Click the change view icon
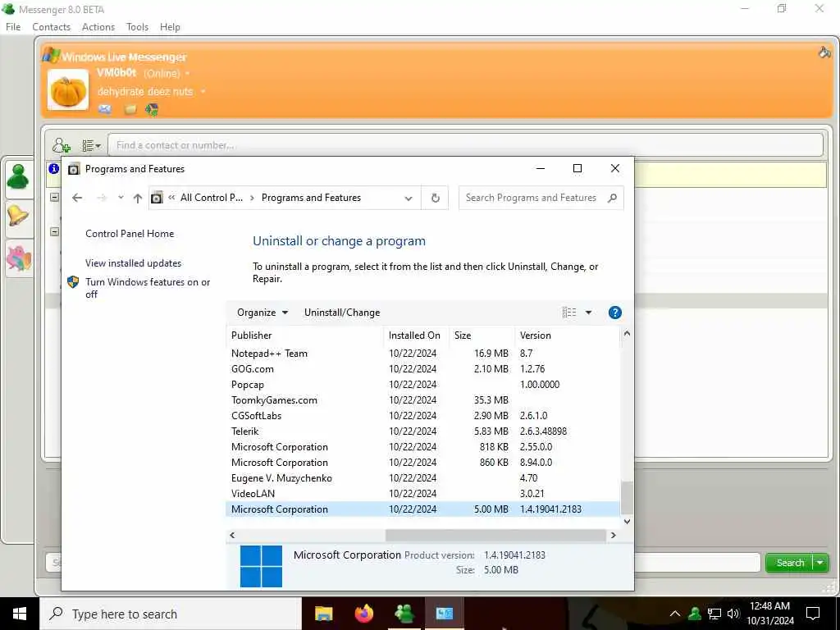Screen dimensions: 840x630 tap(569, 313)
